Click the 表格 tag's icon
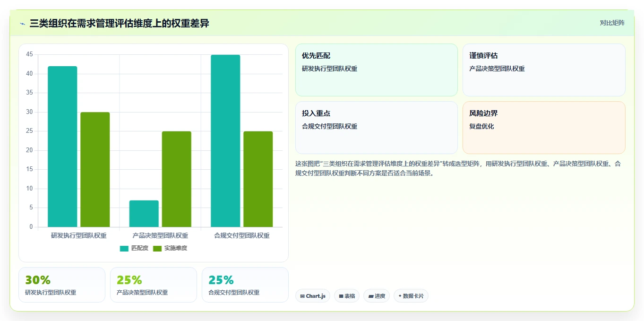The width and height of the screenshot is (644, 321). pos(341,296)
